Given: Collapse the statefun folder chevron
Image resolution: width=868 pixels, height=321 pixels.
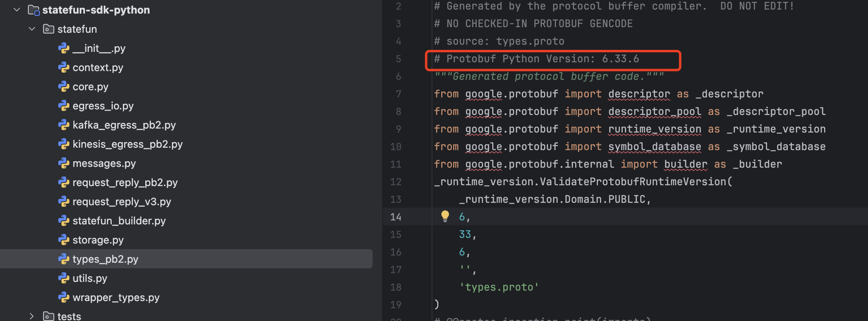Looking at the screenshot, I should [32, 29].
